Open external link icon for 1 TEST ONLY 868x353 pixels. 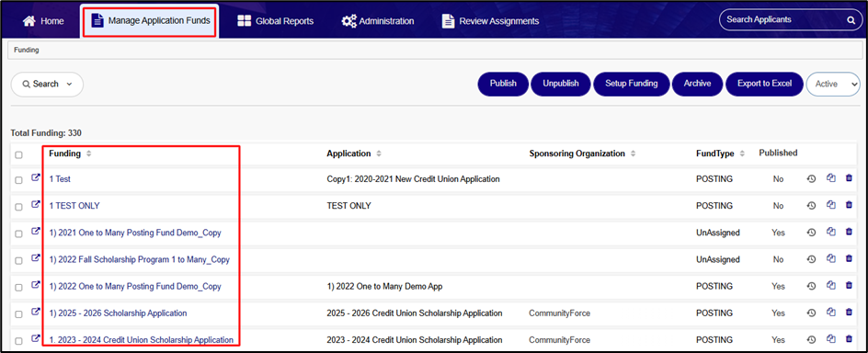coord(36,205)
